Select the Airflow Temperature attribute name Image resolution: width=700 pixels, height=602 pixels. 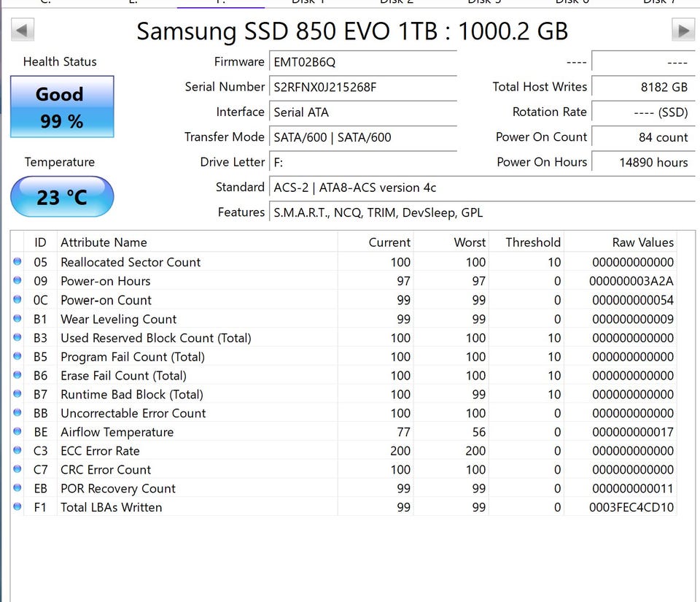[117, 432]
